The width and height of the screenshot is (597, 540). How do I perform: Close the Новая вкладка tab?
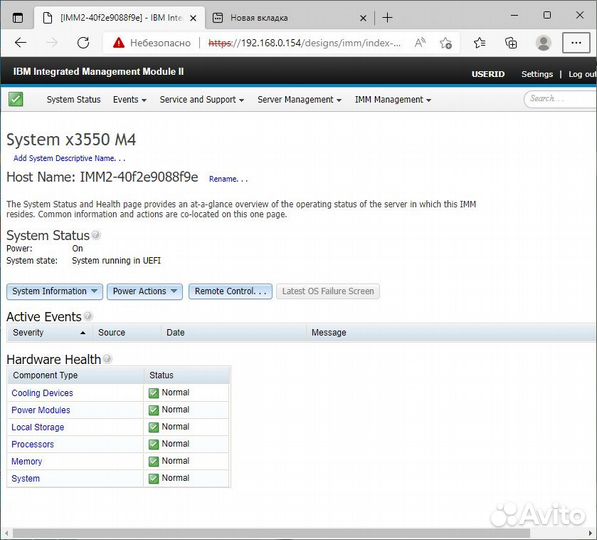coord(363,18)
